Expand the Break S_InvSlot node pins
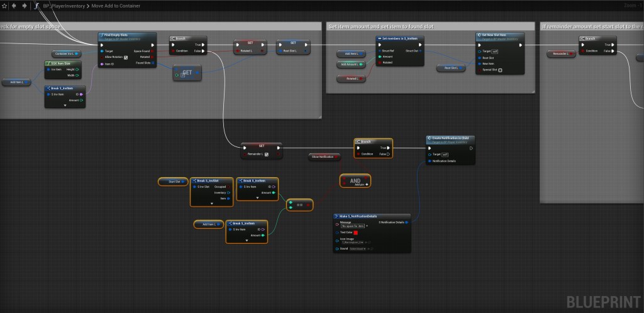The image size is (644, 313). [x=212, y=204]
